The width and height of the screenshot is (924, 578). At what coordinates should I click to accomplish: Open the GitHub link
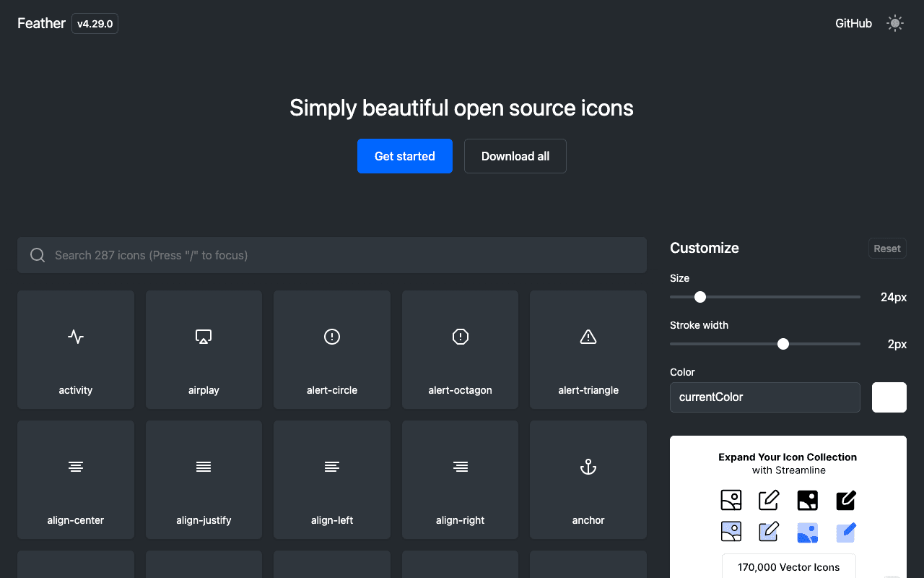pyautogui.click(x=853, y=23)
